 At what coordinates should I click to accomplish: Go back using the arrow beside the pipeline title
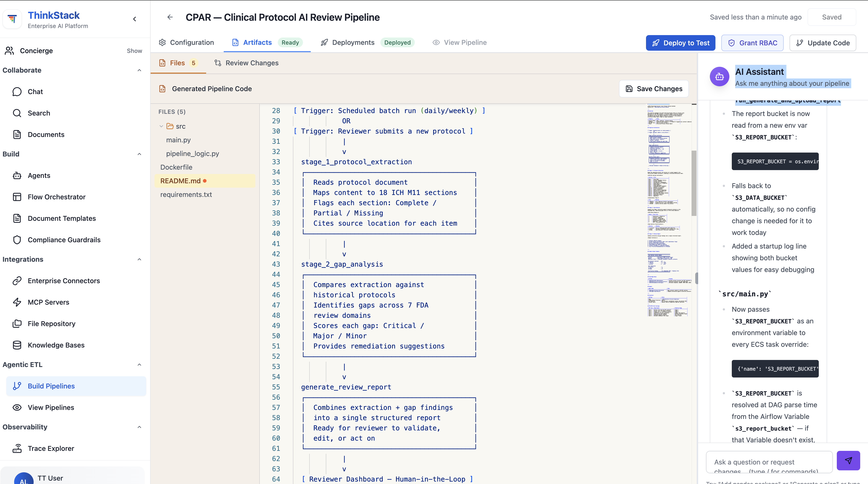point(170,17)
